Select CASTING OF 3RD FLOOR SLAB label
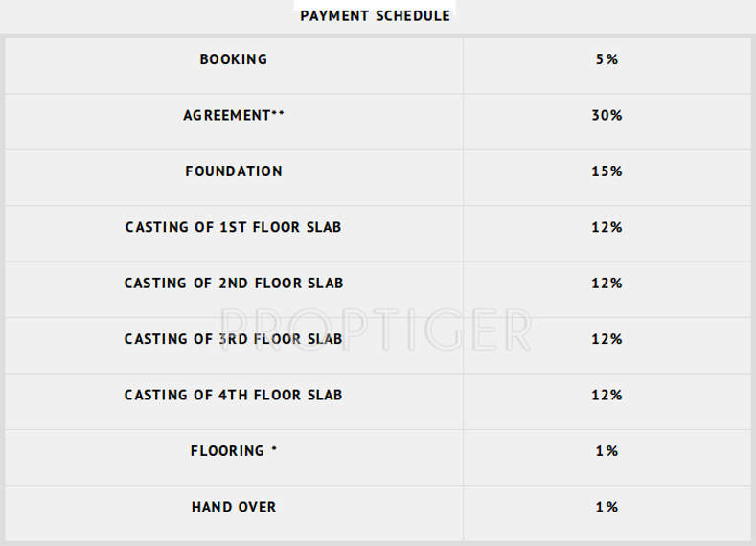The image size is (756, 546). [234, 339]
